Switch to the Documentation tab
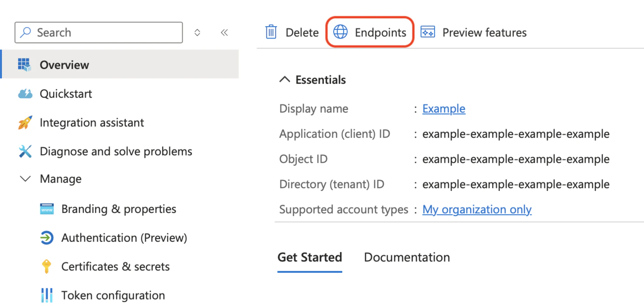 tap(406, 257)
